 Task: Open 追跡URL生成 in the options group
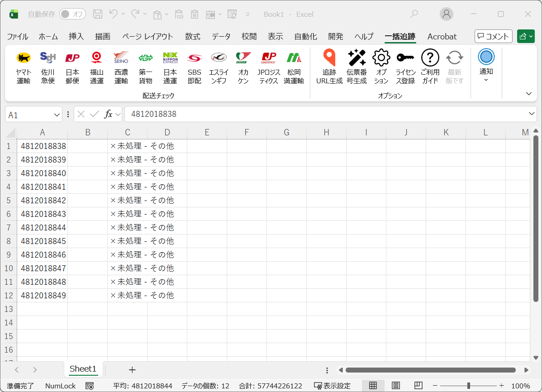[x=329, y=66]
